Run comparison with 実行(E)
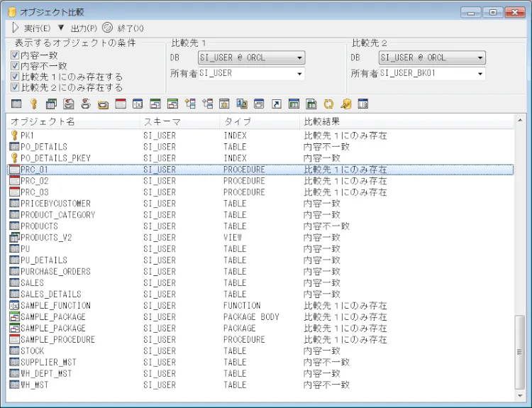The width and height of the screenshot is (532, 408). pos(31,28)
